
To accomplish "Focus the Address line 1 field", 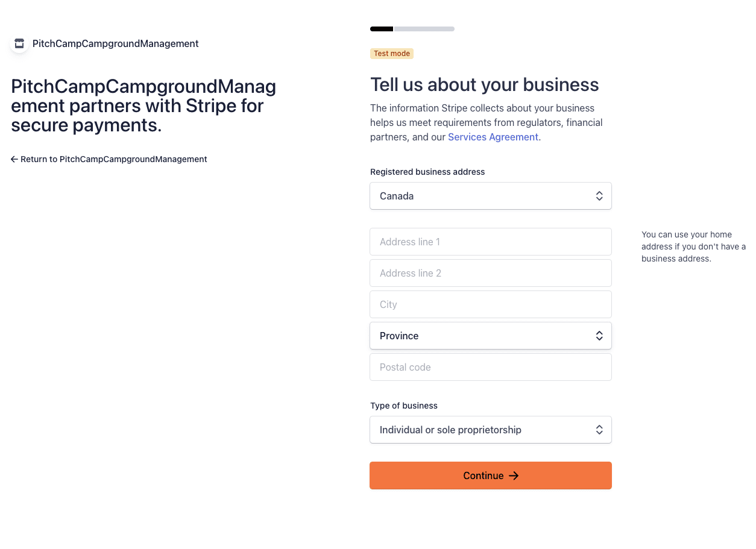I will 491,242.
